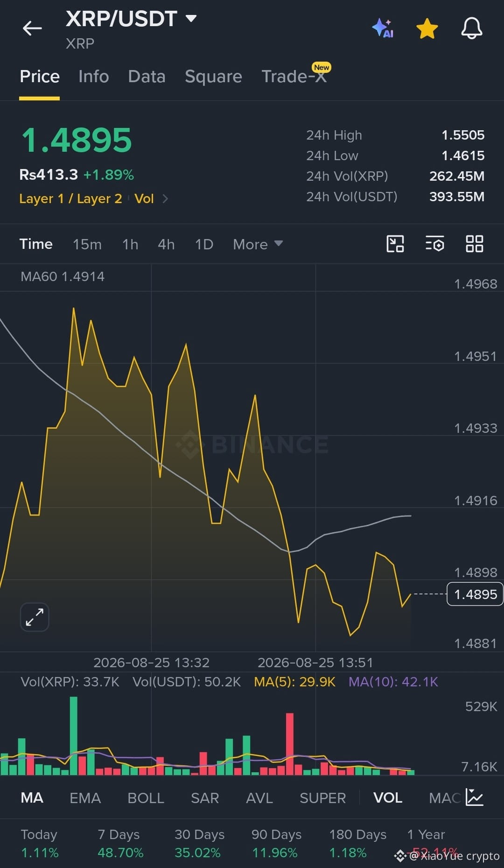
Task: Tap the 90 Days 11.96% performance
Action: pos(276,844)
